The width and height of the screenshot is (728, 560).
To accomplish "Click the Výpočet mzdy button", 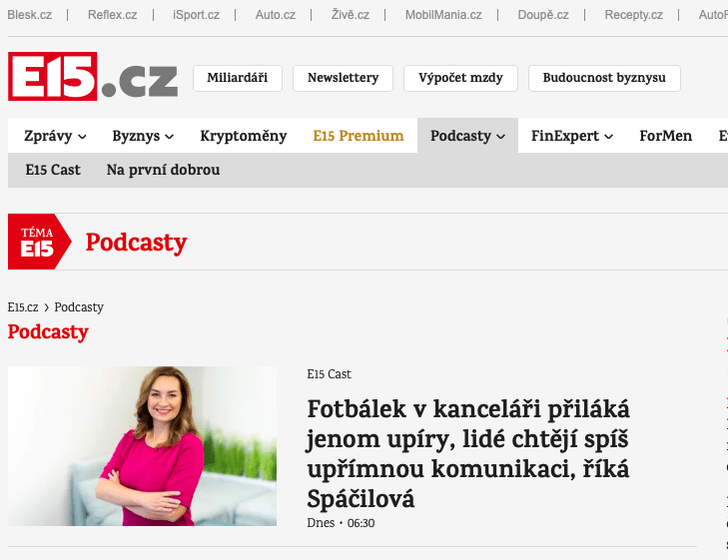I will point(460,78).
